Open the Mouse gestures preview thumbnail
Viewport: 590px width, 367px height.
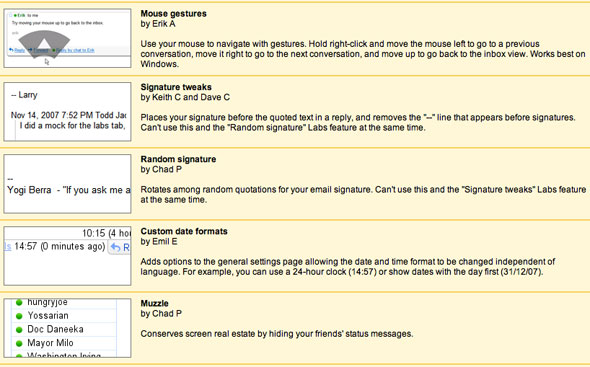(67, 38)
